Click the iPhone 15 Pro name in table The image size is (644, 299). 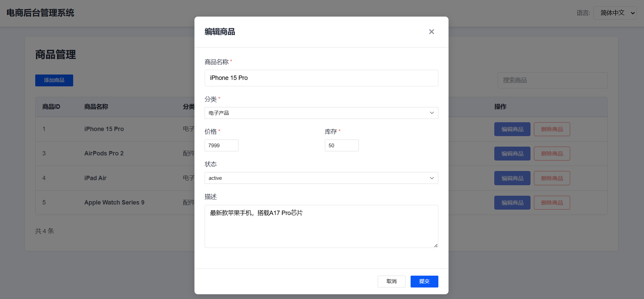coord(104,129)
